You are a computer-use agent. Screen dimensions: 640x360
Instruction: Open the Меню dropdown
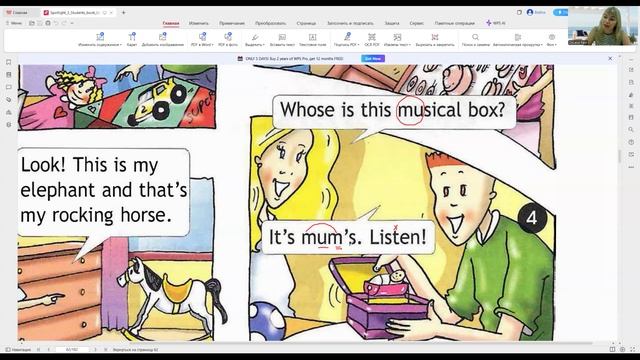(x=14, y=23)
